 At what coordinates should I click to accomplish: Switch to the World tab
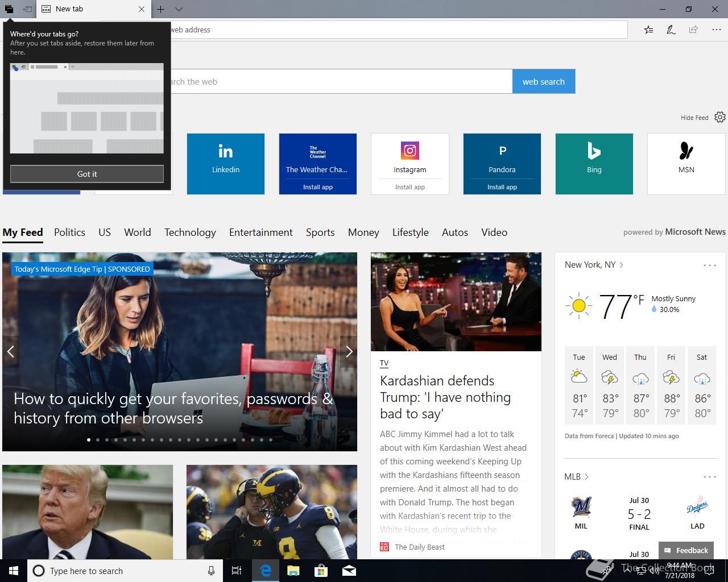[x=138, y=232]
